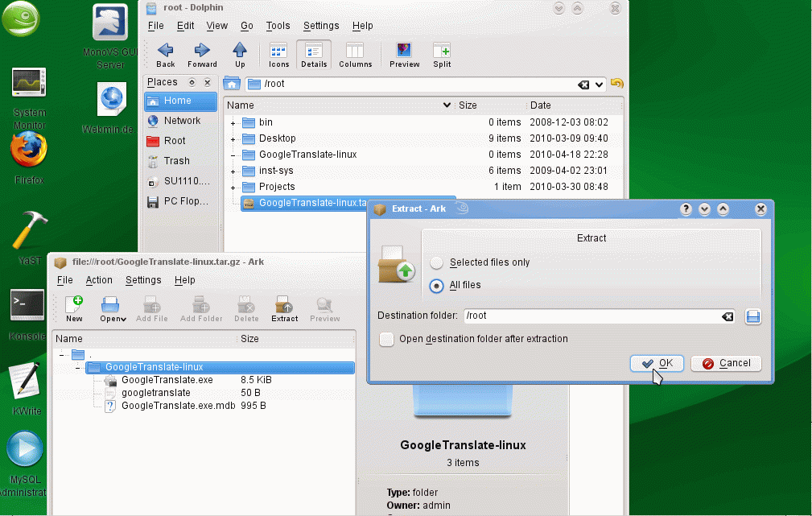
Task: Click Extract in the Ark toolbar
Action: pyautogui.click(x=284, y=309)
